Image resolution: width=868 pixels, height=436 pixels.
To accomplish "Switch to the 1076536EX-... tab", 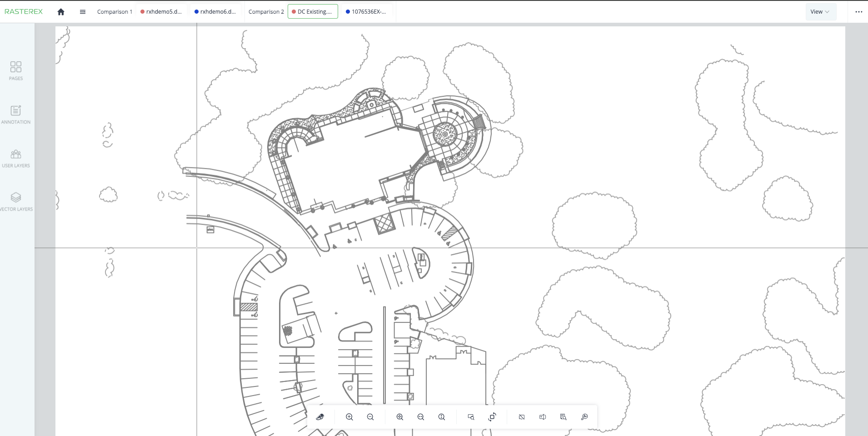I will pos(366,12).
